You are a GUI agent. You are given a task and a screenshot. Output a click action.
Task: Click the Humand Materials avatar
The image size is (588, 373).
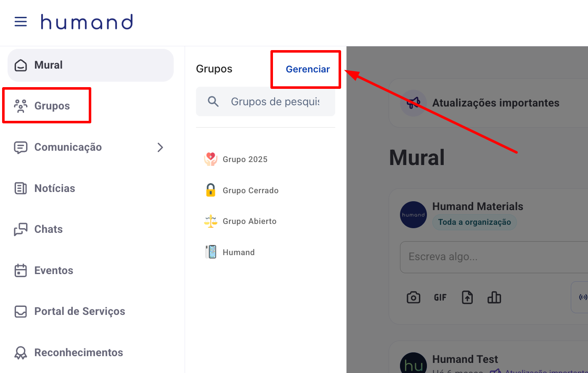tap(413, 215)
